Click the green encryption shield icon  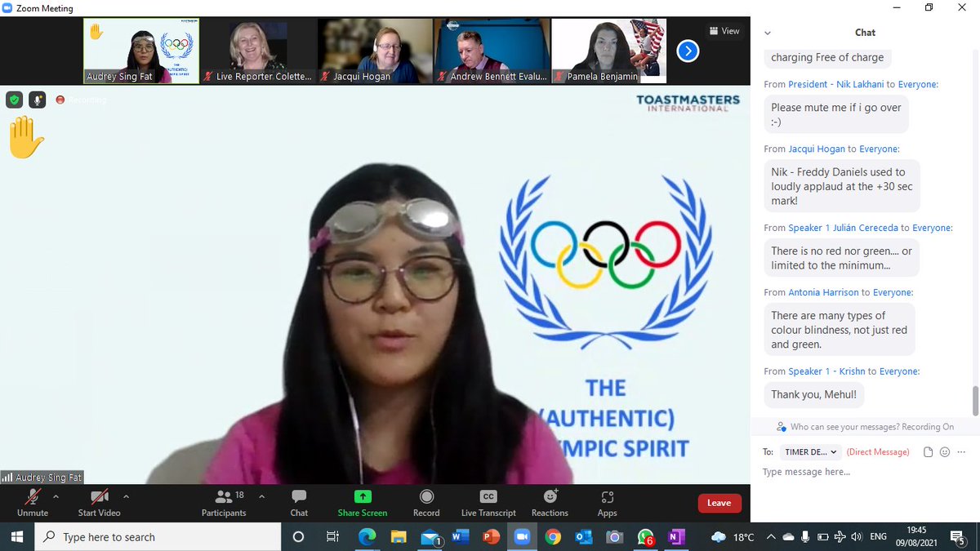point(14,100)
